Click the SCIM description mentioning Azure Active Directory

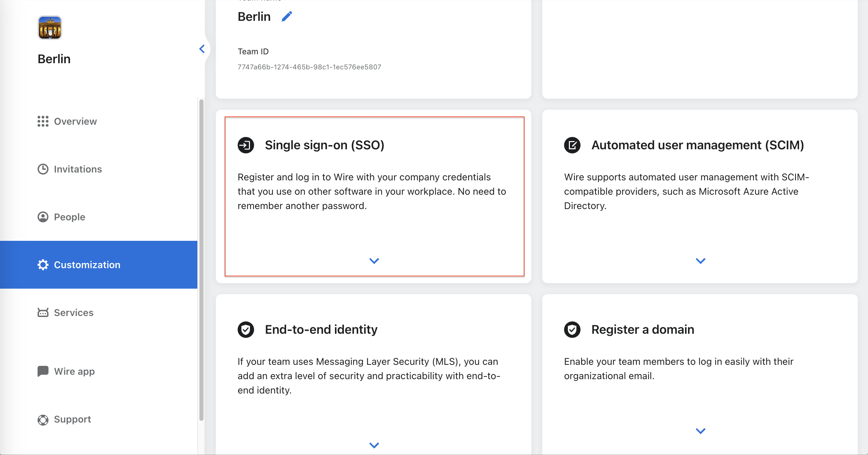coord(686,191)
